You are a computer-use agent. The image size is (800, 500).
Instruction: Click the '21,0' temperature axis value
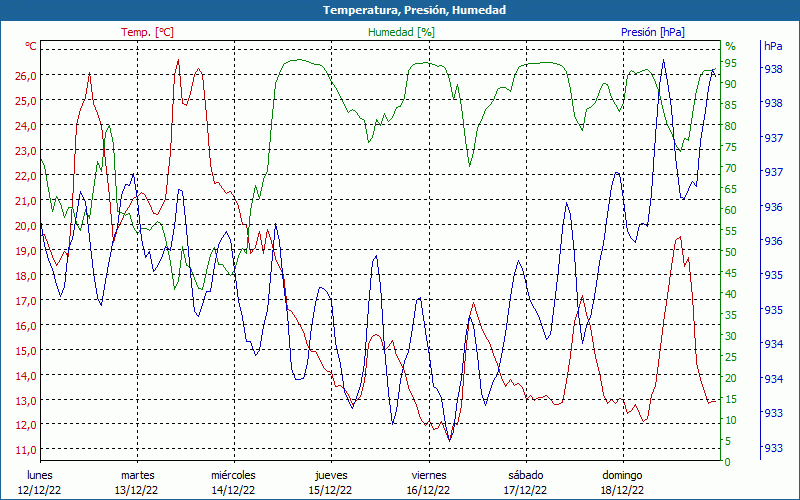pyautogui.click(x=25, y=201)
